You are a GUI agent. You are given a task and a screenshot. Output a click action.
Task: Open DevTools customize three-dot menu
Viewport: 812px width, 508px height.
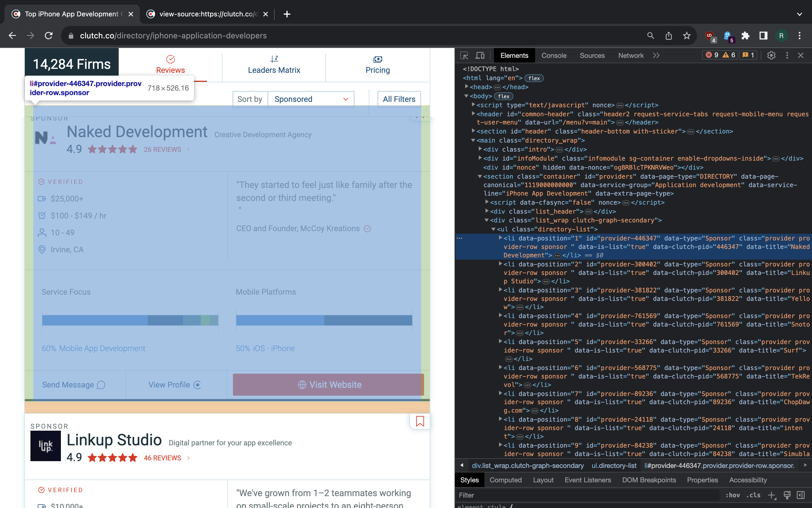tap(787, 55)
